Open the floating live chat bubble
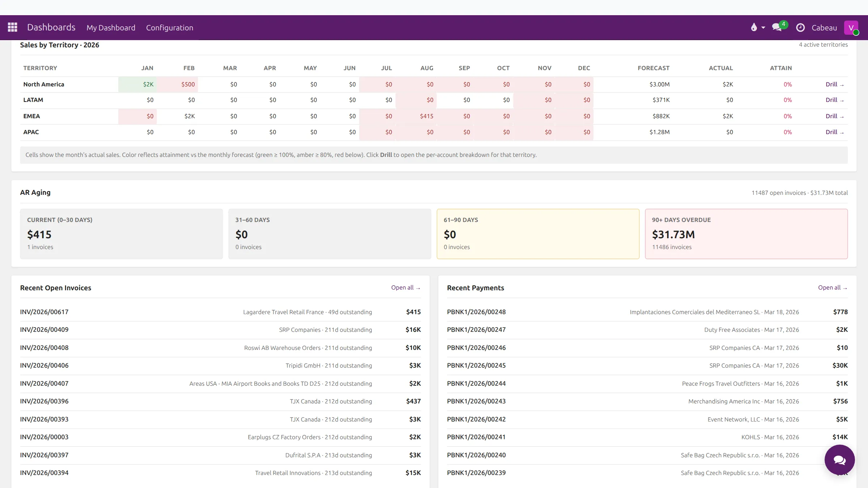Viewport: 868px width, 488px height. [x=839, y=460]
